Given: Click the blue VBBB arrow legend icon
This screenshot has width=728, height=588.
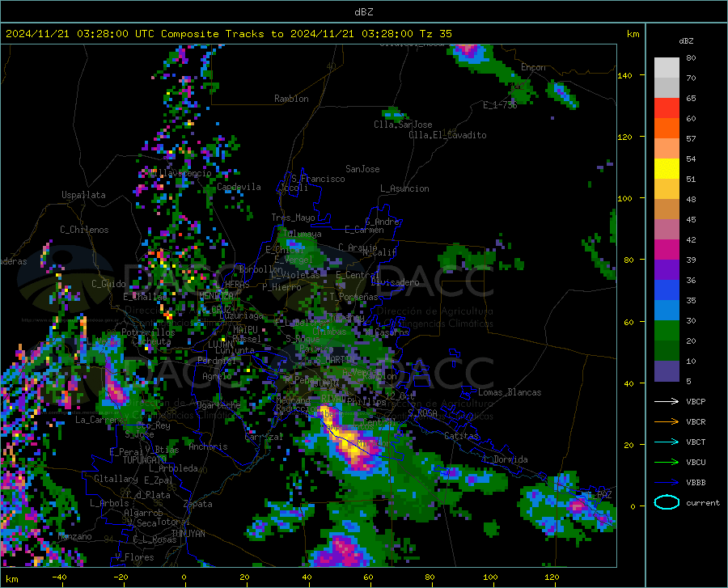Looking at the screenshot, I should [x=667, y=482].
